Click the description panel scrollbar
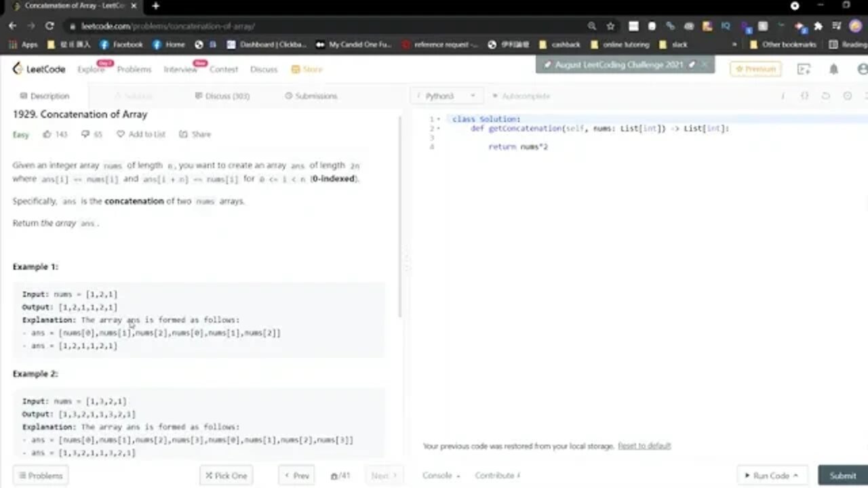This screenshot has height=488, width=868. (400, 217)
